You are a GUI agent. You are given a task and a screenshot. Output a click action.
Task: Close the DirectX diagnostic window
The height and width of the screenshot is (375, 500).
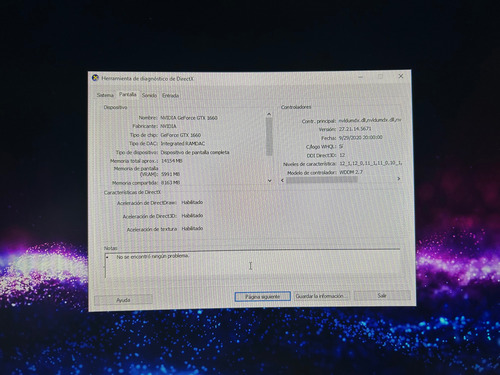tap(401, 76)
